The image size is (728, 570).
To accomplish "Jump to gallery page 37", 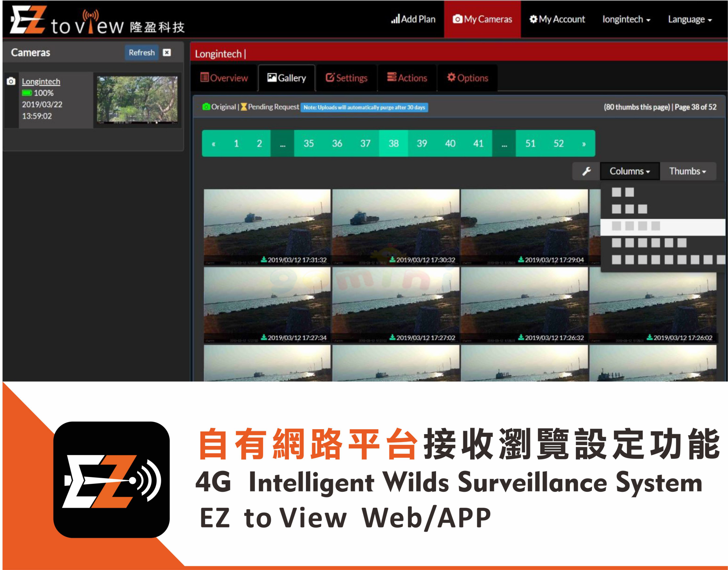I will click(365, 143).
